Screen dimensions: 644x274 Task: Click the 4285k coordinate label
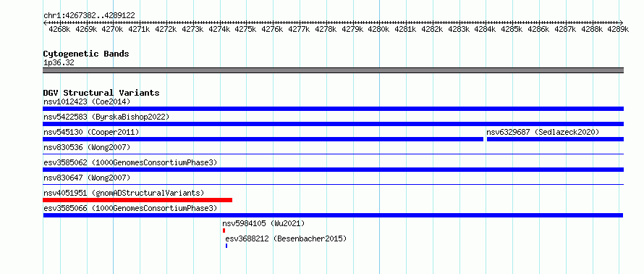[512, 29]
